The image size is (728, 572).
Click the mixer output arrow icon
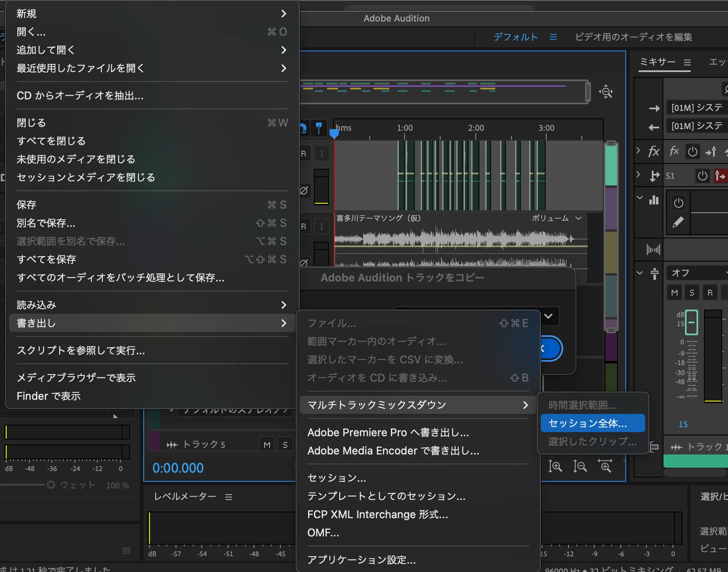(654, 127)
